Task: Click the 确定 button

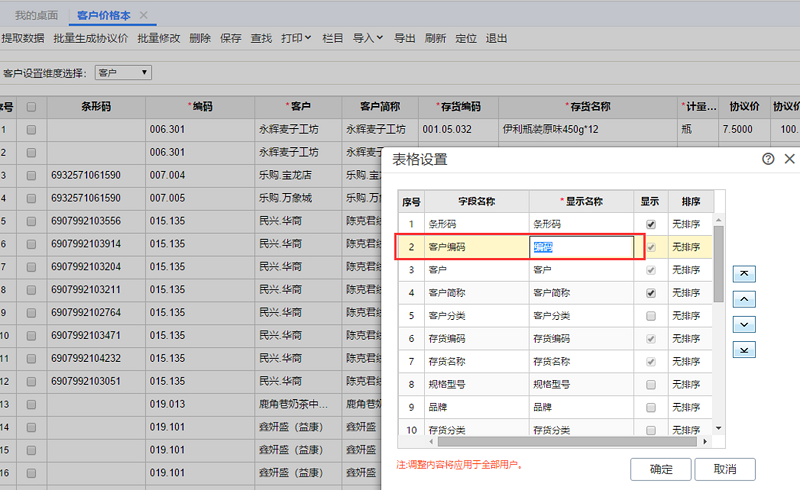Action: coord(661,469)
